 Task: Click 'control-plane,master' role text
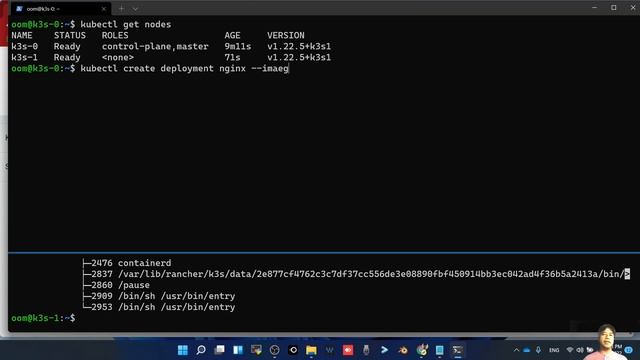155,47
